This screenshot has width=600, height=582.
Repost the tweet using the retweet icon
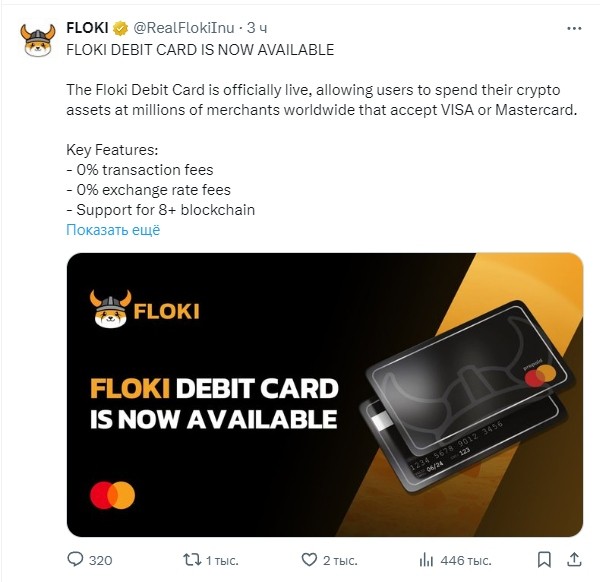click(192, 559)
